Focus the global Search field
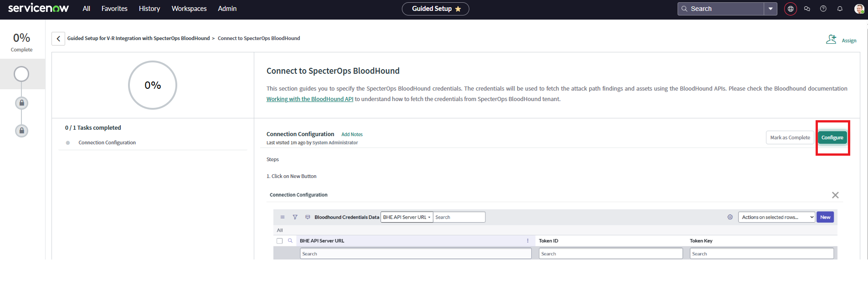The height and width of the screenshot is (295, 868). [x=721, y=9]
